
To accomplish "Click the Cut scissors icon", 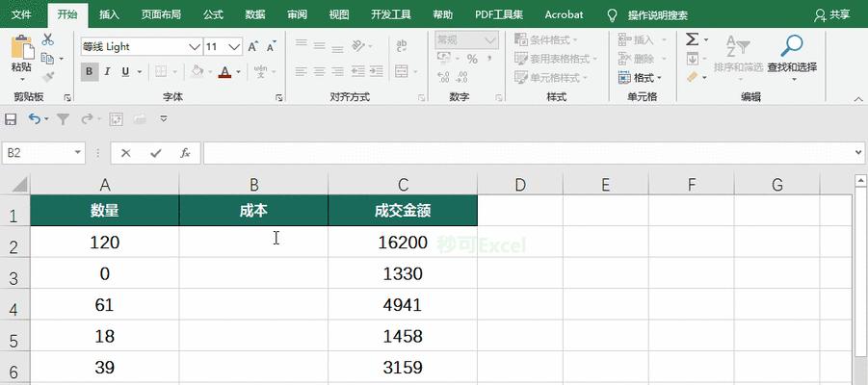I will 47,39.
